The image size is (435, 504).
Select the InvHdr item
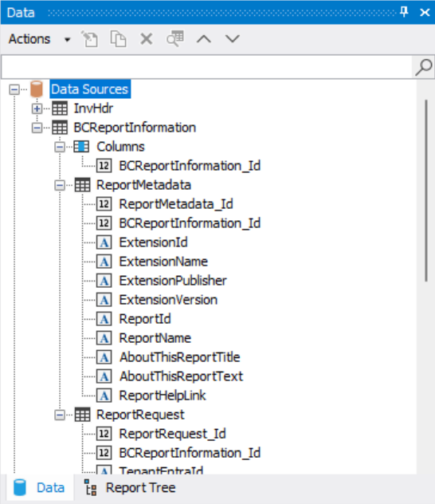(x=93, y=108)
